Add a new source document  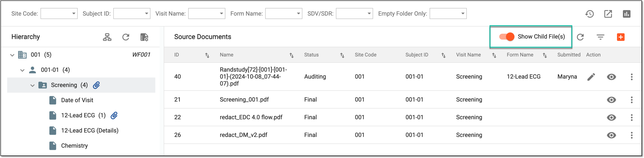621,37
